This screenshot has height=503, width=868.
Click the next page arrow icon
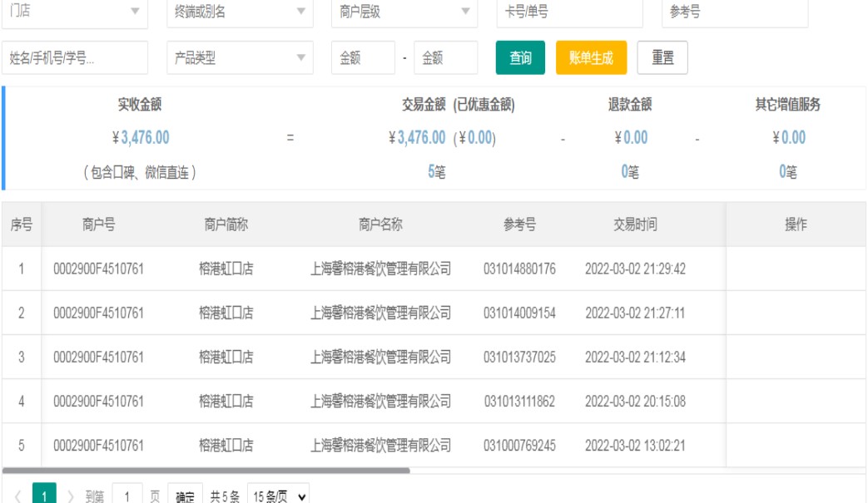[71, 496]
